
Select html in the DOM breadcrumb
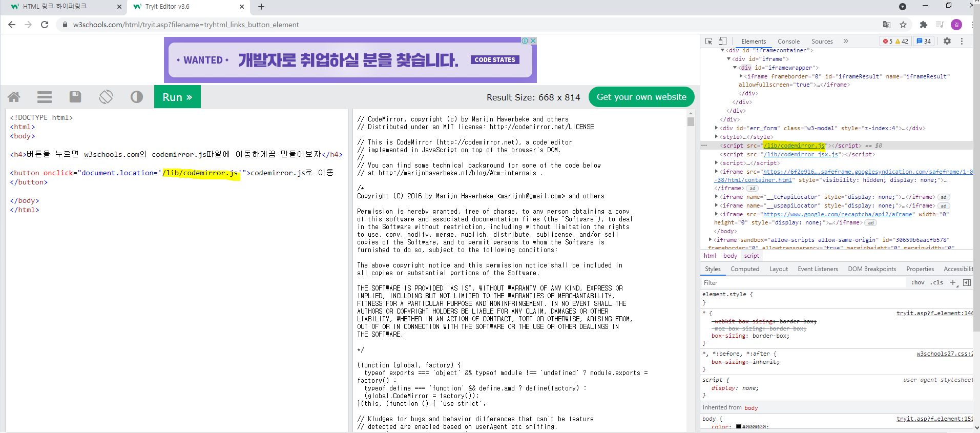[710, 256]
